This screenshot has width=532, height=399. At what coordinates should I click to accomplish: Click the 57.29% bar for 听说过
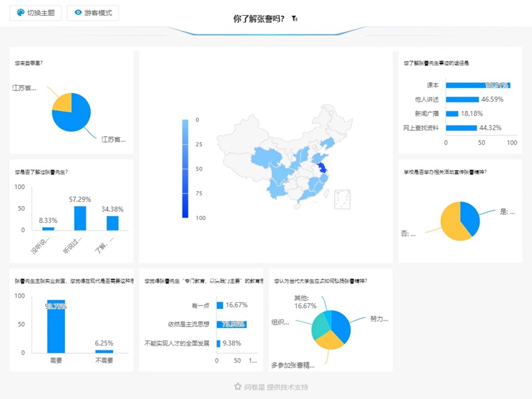point(80,219)
